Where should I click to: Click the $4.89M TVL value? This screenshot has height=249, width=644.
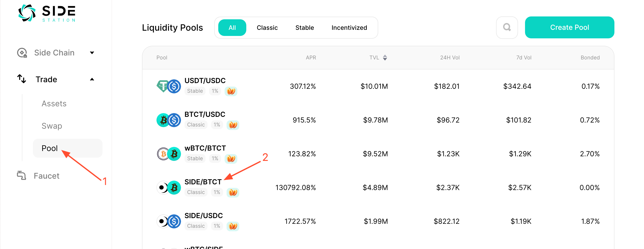[x=375, y=187]
